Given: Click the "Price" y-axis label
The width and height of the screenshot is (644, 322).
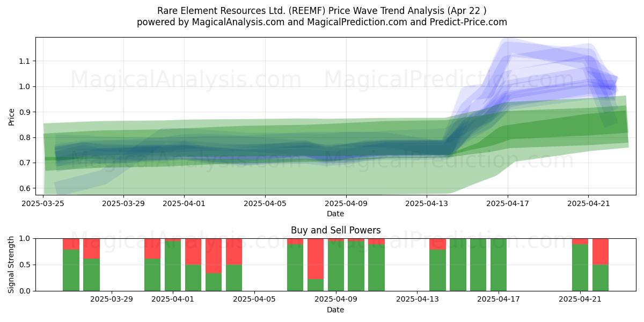Looking at the screenshot, I should click(12, 116).
